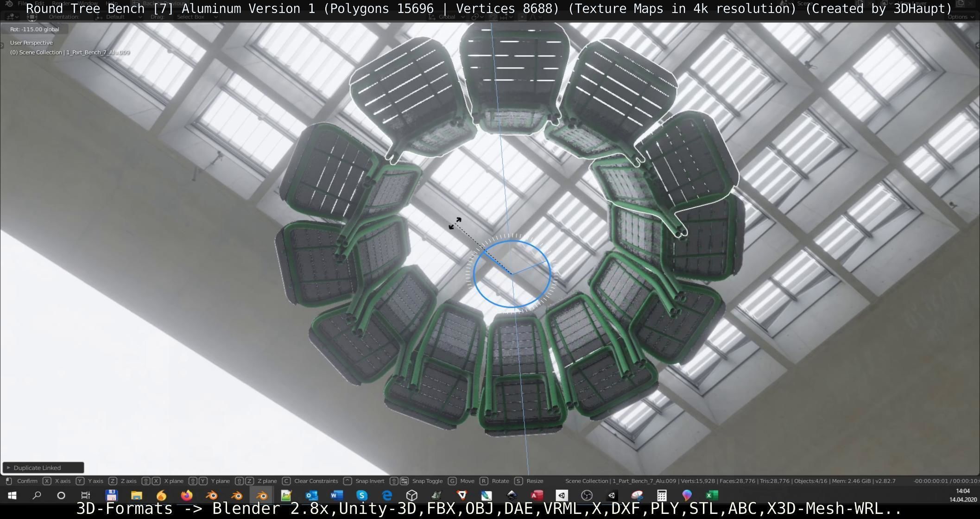The image size is (980, 519).
Task: Open Skype from the taskbar
Action: pos(362,495)
